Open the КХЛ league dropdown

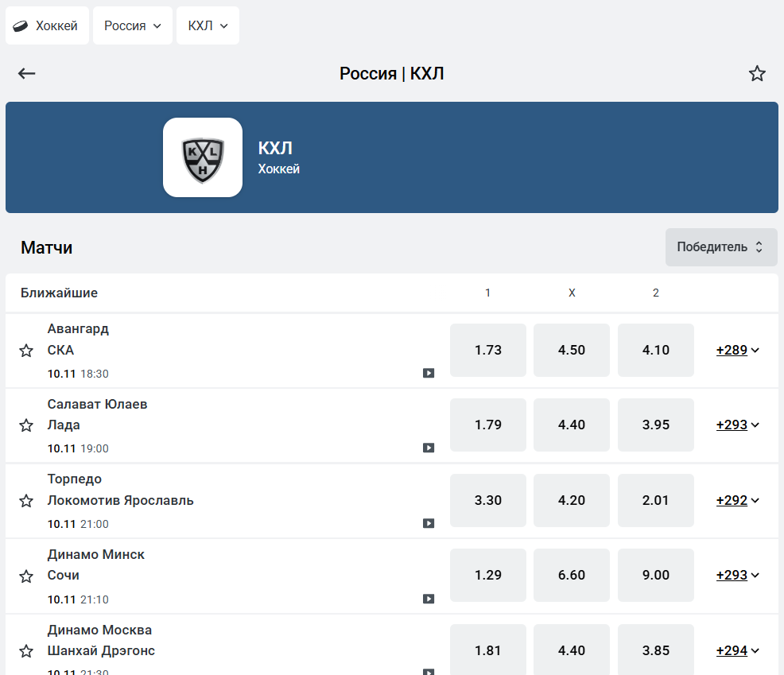[x=208, y=26]
